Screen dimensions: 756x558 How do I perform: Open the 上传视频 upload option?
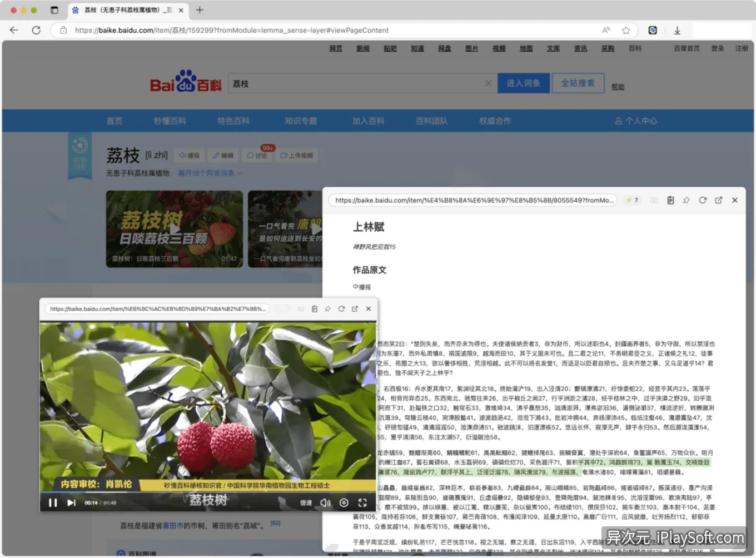[296, 156]
